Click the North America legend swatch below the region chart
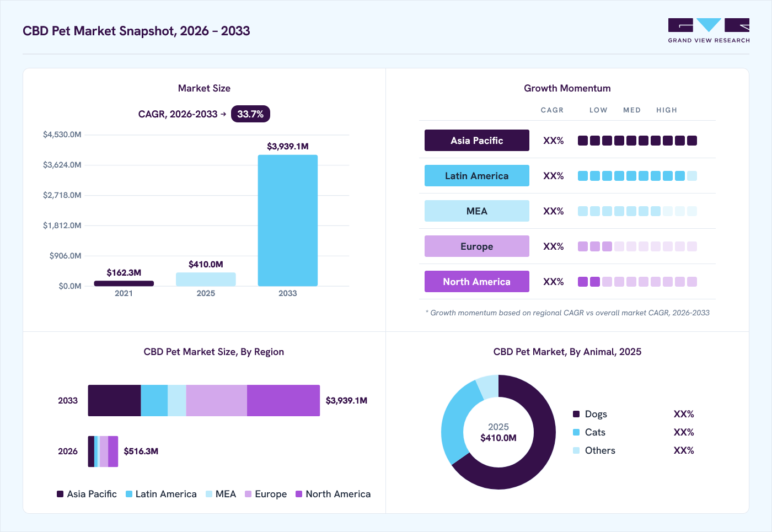Image resolution: width=772 pixels, height=532 pixels. pos(299,494)
